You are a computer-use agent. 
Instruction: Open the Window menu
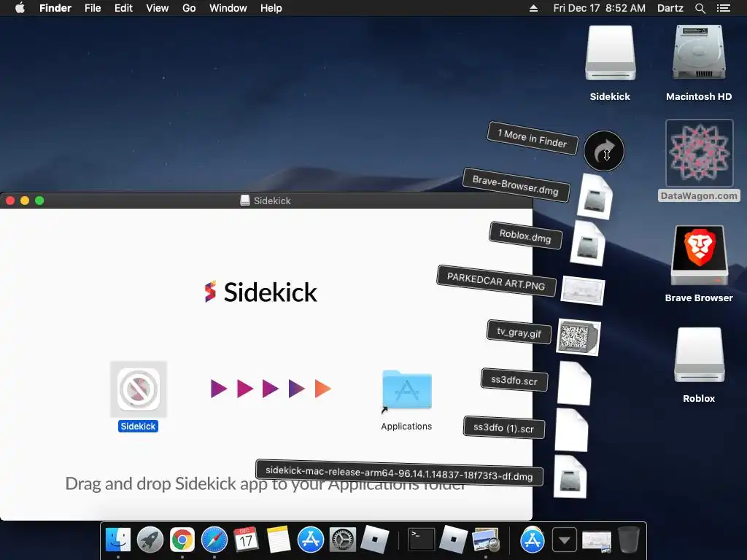[x=228, y=8]
